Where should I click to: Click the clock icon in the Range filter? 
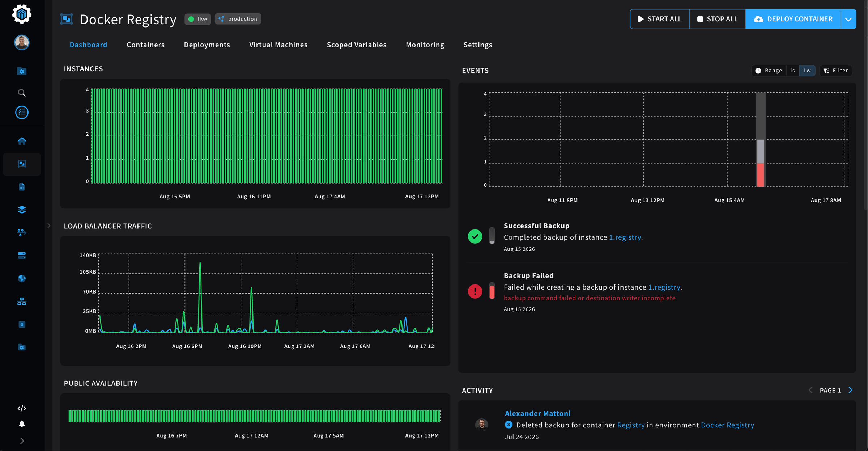coord(758,71)
